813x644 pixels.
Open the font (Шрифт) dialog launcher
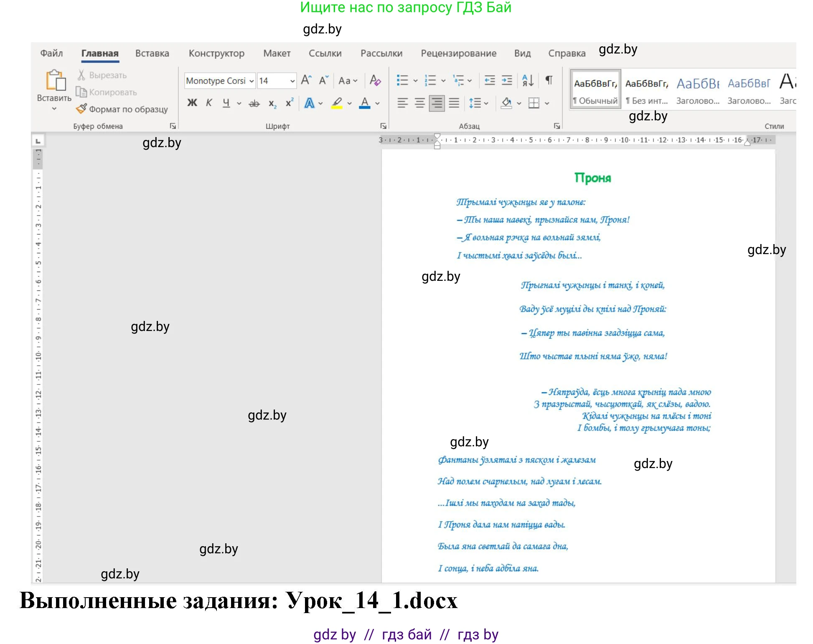click(x=383, y=126)
